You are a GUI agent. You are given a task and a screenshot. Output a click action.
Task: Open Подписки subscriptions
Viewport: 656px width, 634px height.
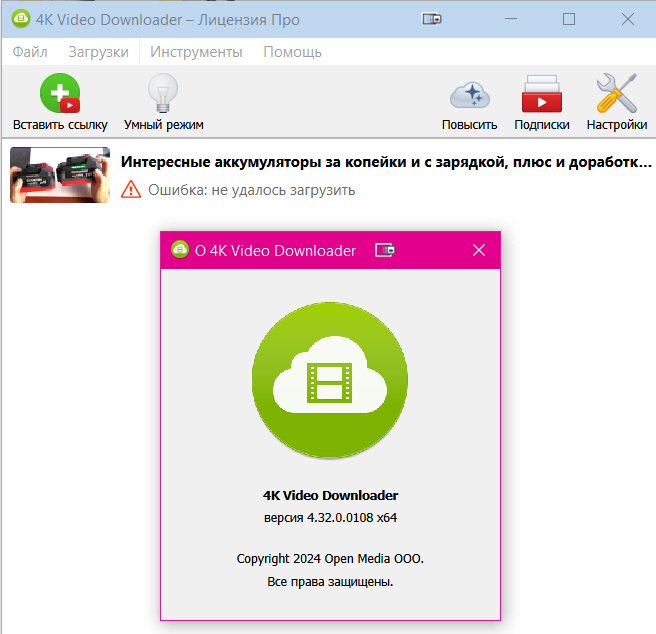[542, 94]
